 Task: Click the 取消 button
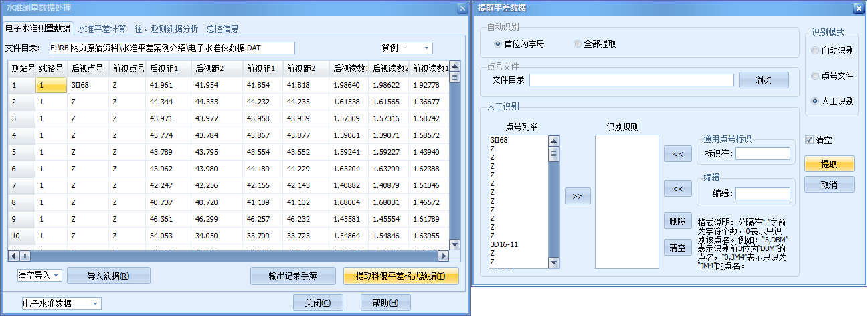pyautogui.click(x=829, y=184)
